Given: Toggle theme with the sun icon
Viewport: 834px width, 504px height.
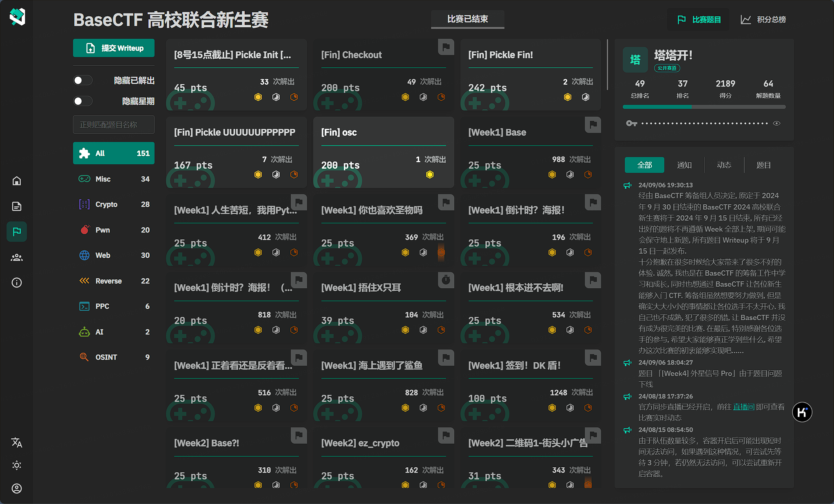Looking at the screenshot, I should (x=17, y=465).
